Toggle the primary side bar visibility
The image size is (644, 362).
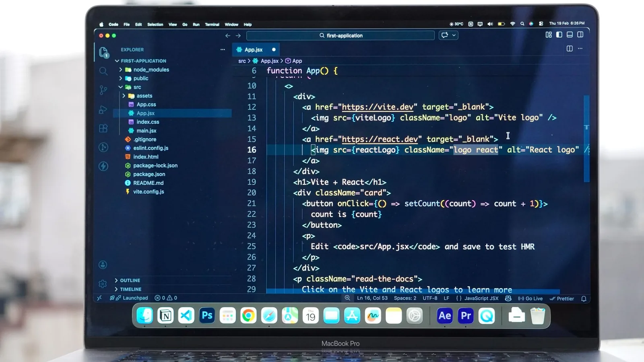(x=559, y=35)
